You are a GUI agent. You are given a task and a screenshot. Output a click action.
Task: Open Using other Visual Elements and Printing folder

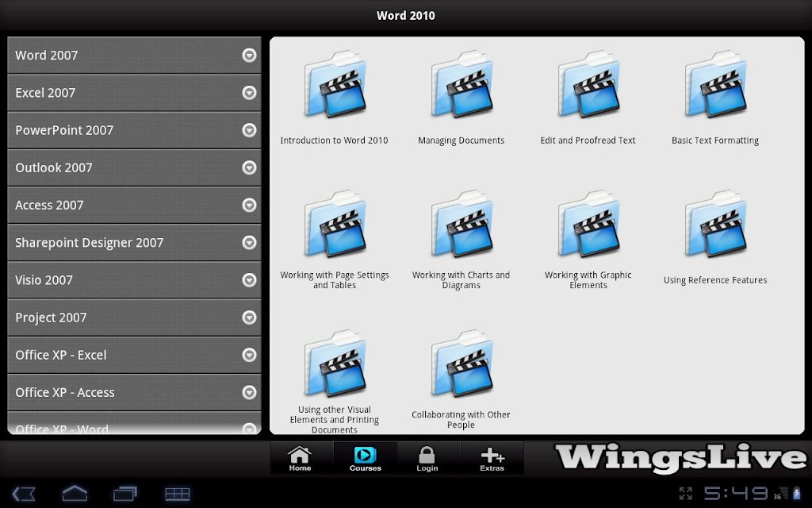click(x=335, y=364)
